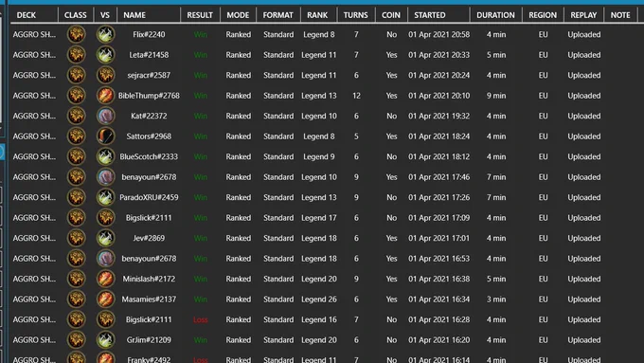
Task: Sort by STARTED column header
Action: 430,15
